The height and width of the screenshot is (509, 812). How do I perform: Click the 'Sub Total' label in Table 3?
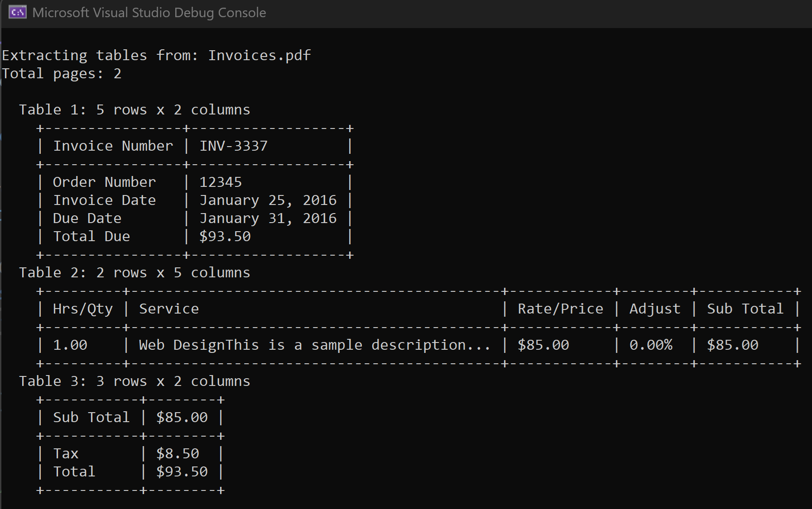91,417
